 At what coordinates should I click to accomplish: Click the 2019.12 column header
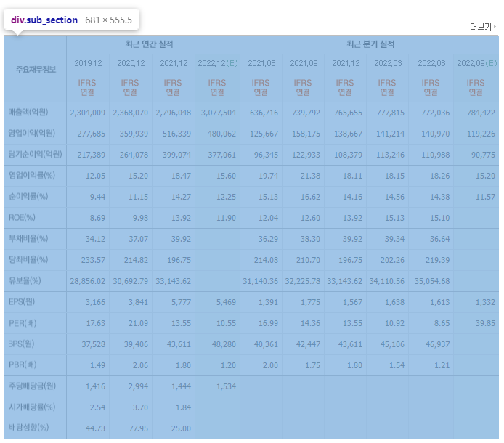[88, 63]
